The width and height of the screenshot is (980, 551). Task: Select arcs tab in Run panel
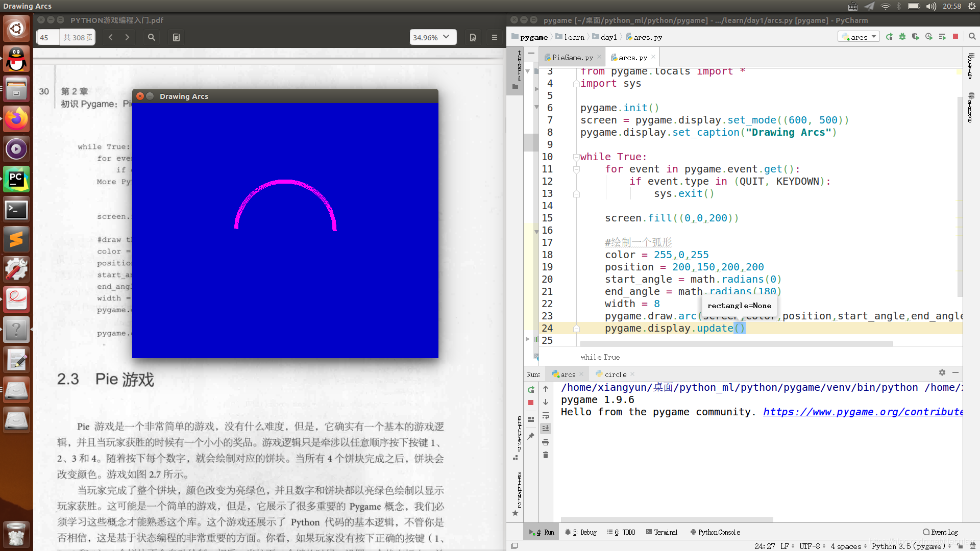568,374
